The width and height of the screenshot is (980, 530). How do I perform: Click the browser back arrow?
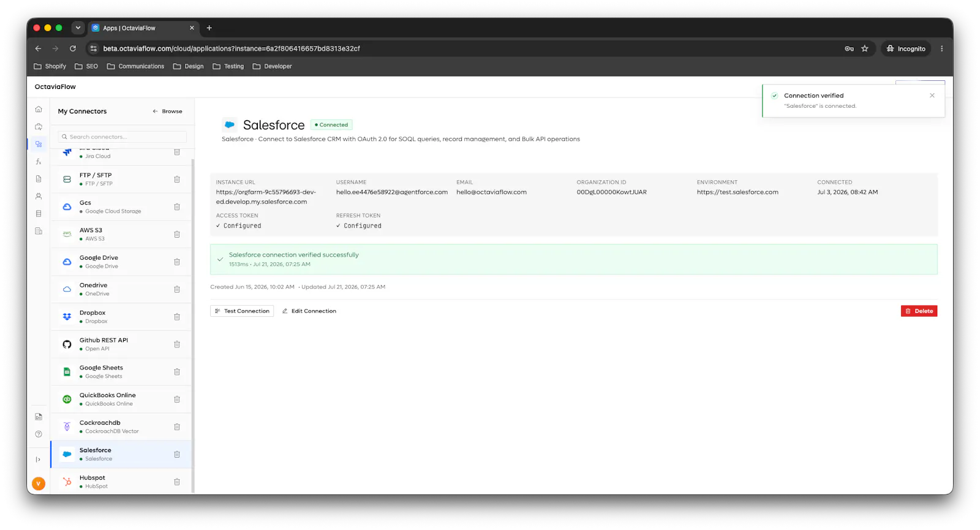(x=38, y=48)
